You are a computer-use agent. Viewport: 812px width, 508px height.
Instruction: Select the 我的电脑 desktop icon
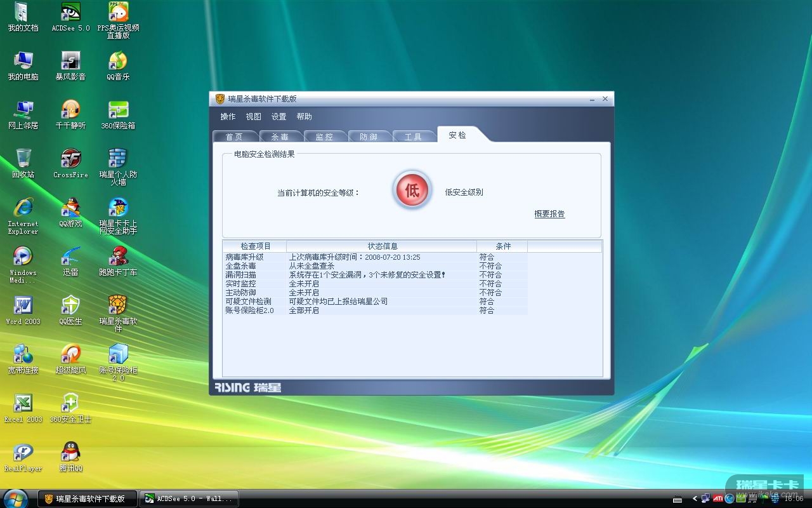[x=23, y=66]
